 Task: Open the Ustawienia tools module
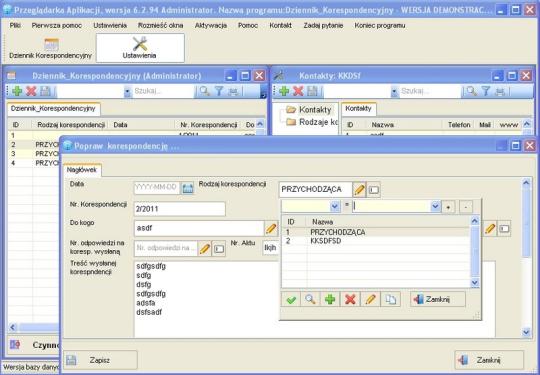[140, 48]
